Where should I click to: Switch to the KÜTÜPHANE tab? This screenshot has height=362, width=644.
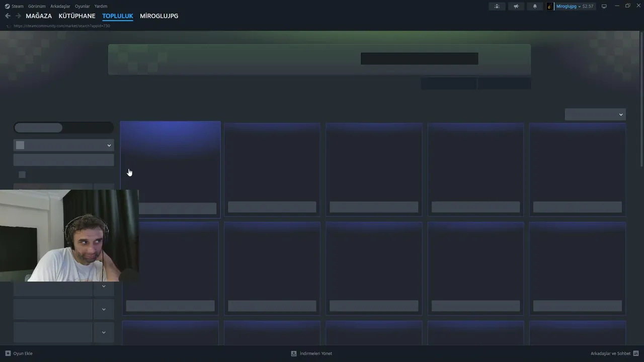[x=77, y=16]
